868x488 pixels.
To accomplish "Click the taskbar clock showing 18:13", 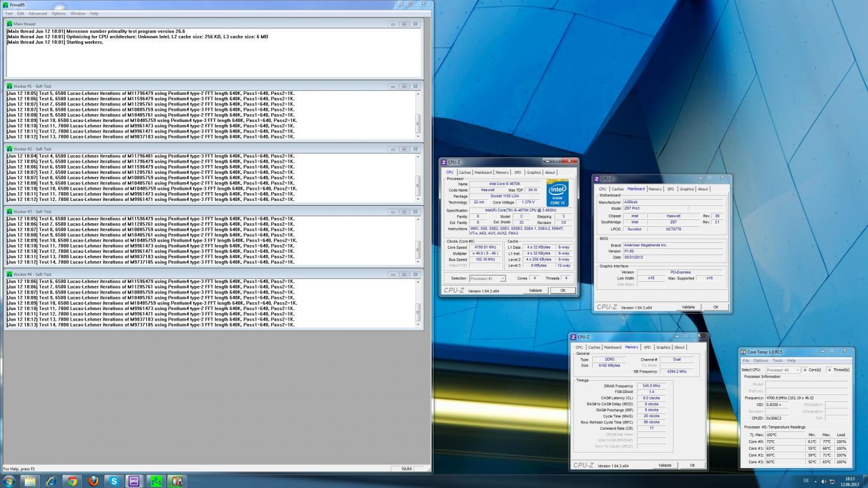I will pos(850,482).
